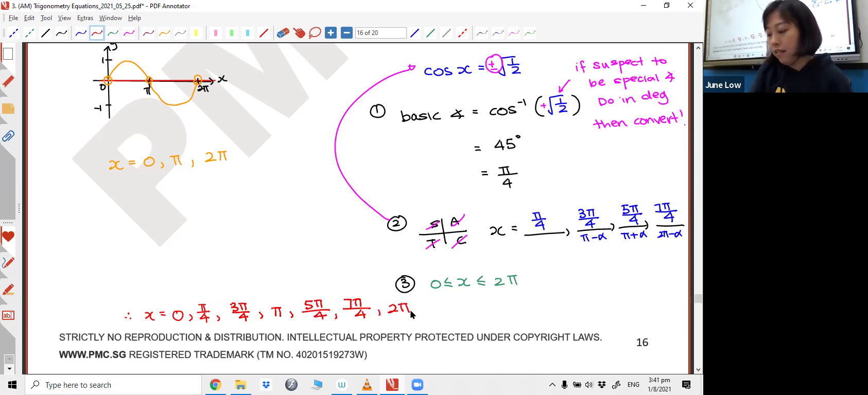Open the Help menu
Viewport: 868px width, 395px height.
[x=134, y=18]
